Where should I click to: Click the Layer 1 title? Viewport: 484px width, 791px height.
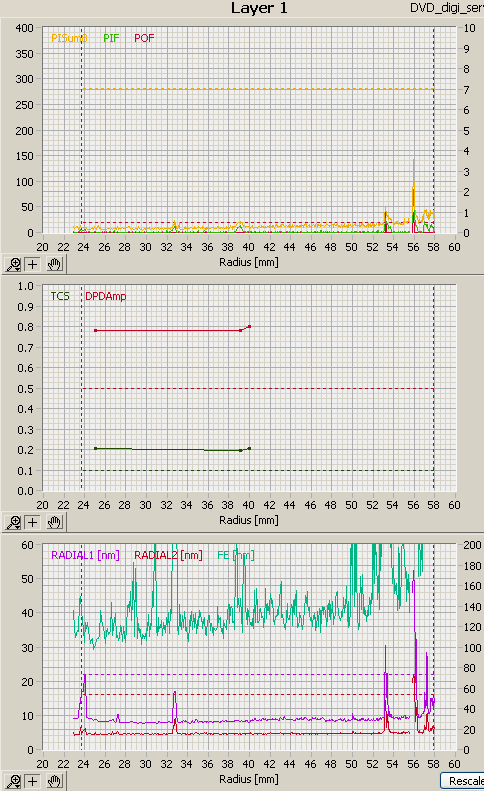(259, 8)
